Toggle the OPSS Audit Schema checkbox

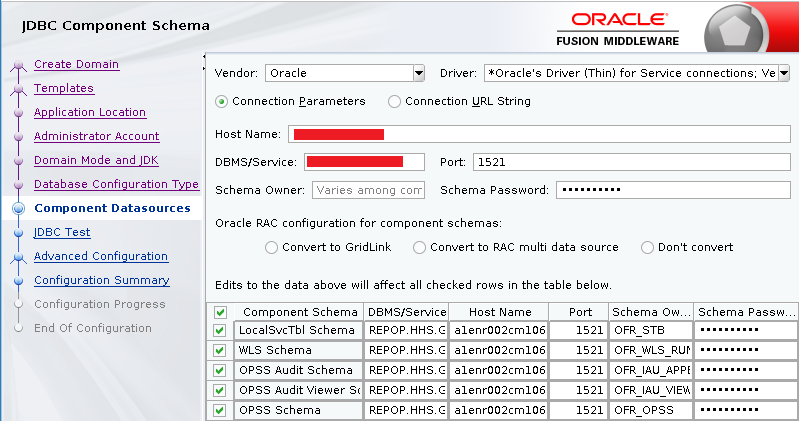220,370
